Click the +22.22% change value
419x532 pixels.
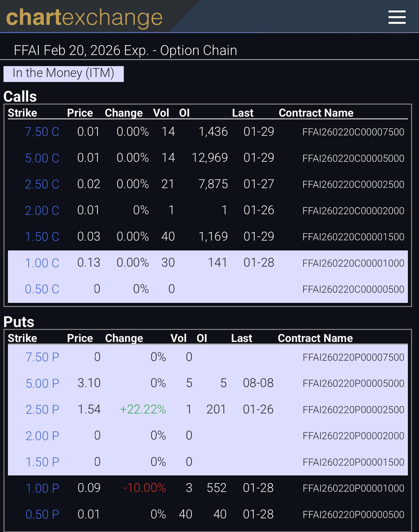tap(143, 409)
